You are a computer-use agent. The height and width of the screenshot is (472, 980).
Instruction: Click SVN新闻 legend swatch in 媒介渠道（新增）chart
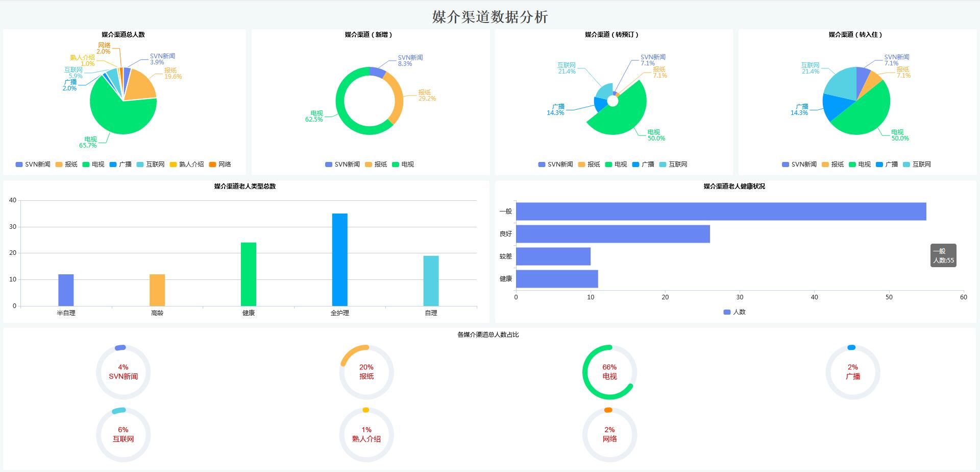point(329,164)
